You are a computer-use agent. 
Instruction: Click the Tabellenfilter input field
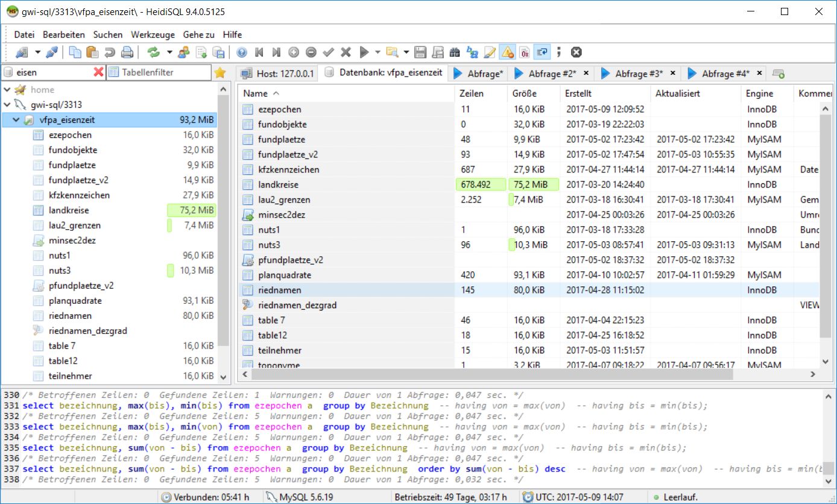click(x=159, y=72)
